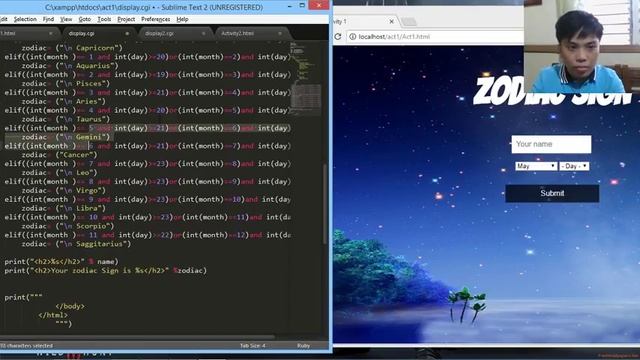Click the Gemini line in the code

66,137
